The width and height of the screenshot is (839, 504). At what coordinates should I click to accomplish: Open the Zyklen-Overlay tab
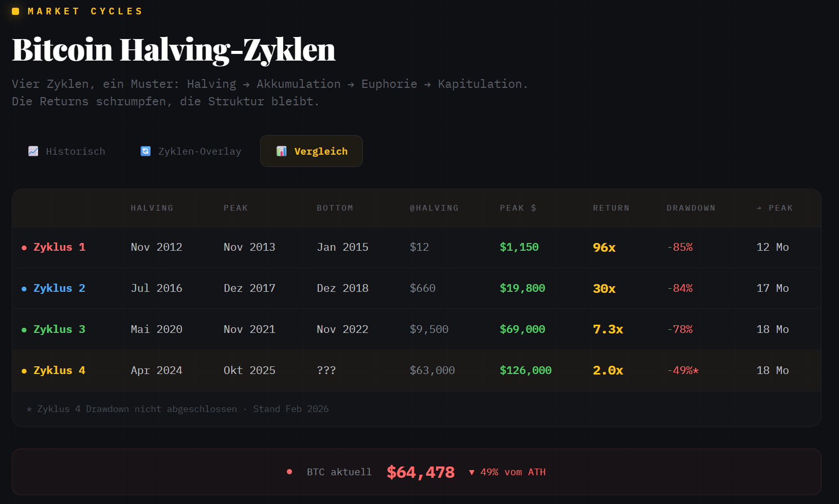[x=191, y=151]
